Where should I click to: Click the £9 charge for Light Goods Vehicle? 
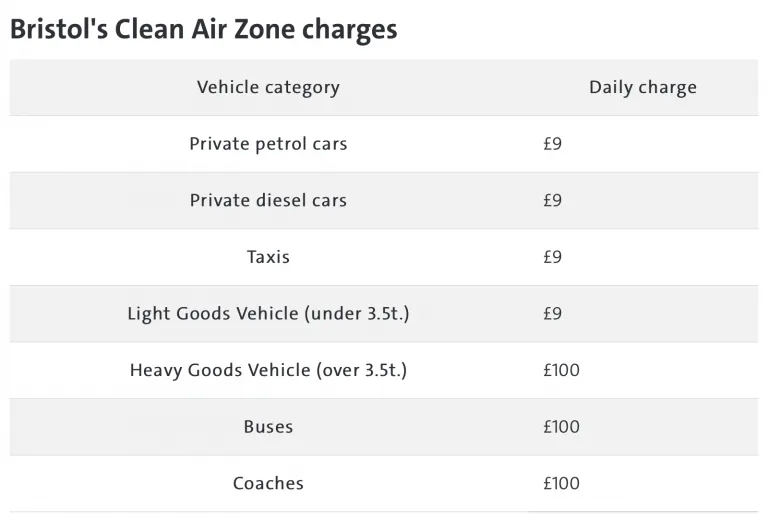[553, 314]
